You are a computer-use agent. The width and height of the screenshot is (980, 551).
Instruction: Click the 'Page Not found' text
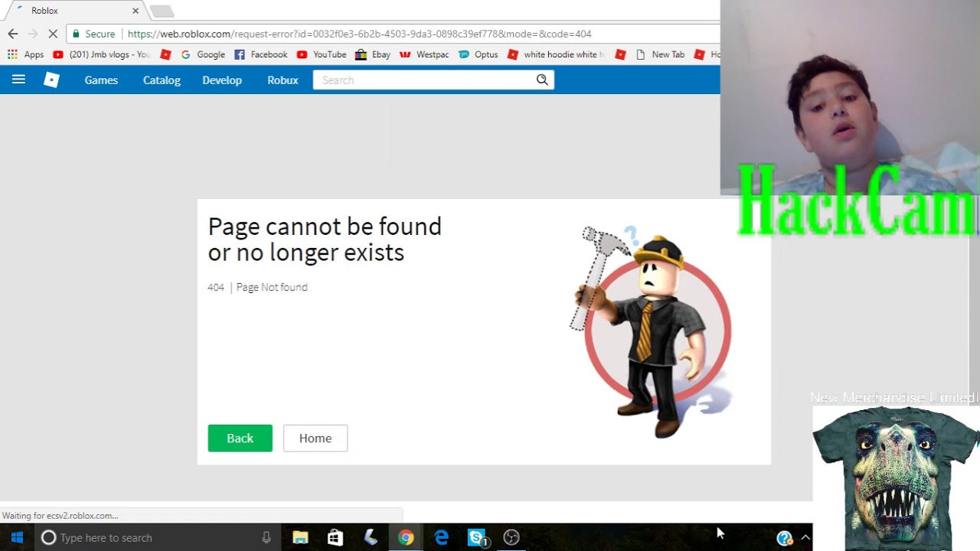(x=272, y=287)
